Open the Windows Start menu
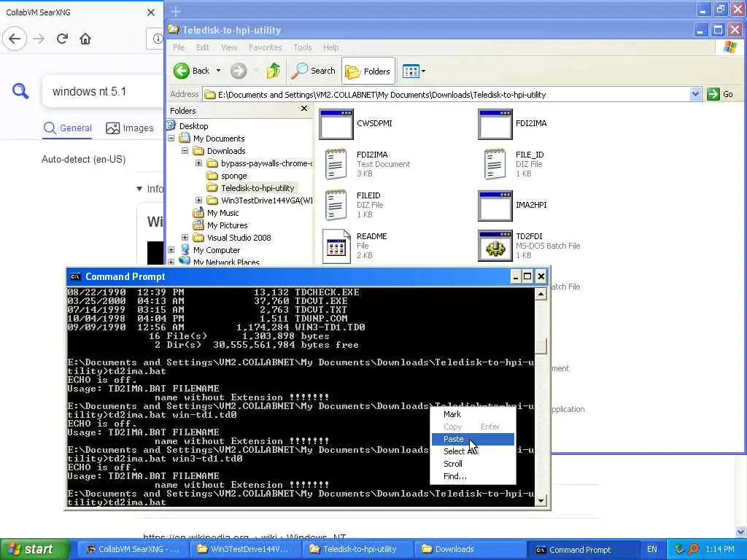Image resolution: width=747 pixels, height=560 pixels. point(34,550)
